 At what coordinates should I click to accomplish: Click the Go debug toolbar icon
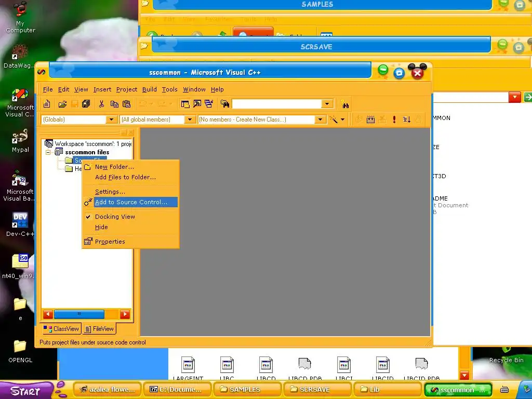click(x=406, y=119)
